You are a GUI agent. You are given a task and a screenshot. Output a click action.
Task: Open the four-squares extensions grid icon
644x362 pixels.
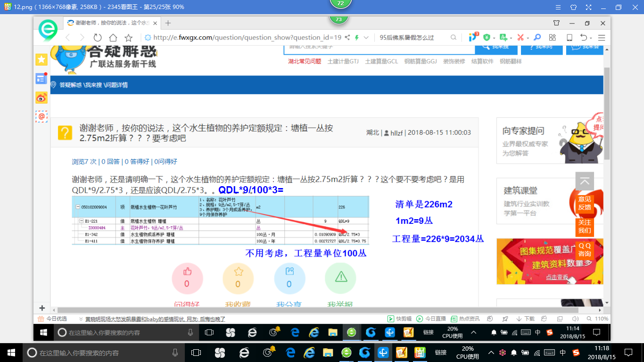click(x=553, y=38)
